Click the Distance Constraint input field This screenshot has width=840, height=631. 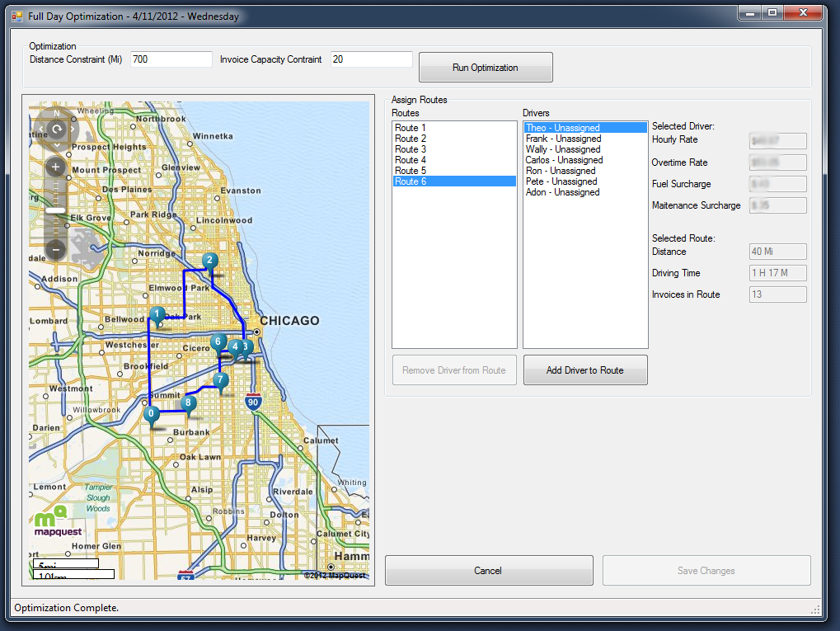[171, 59]
